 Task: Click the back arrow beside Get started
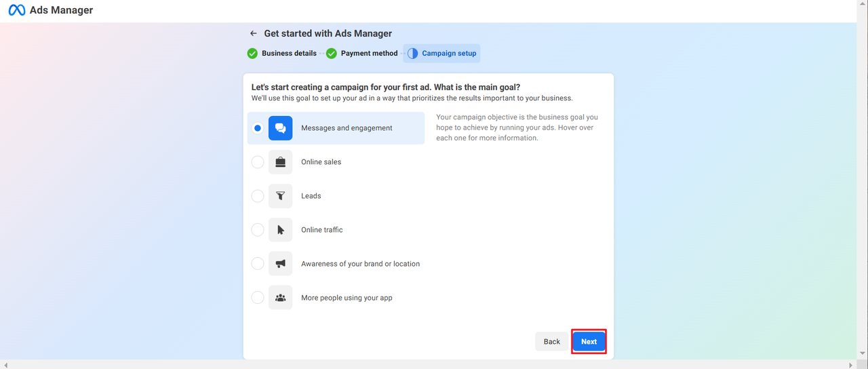(x=253, y=33)
